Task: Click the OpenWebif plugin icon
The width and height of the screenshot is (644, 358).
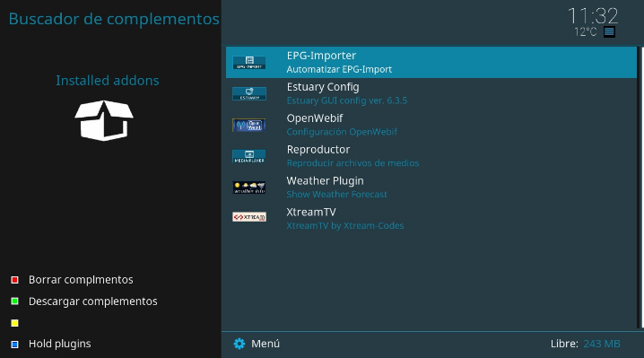Action: (248, 125)
